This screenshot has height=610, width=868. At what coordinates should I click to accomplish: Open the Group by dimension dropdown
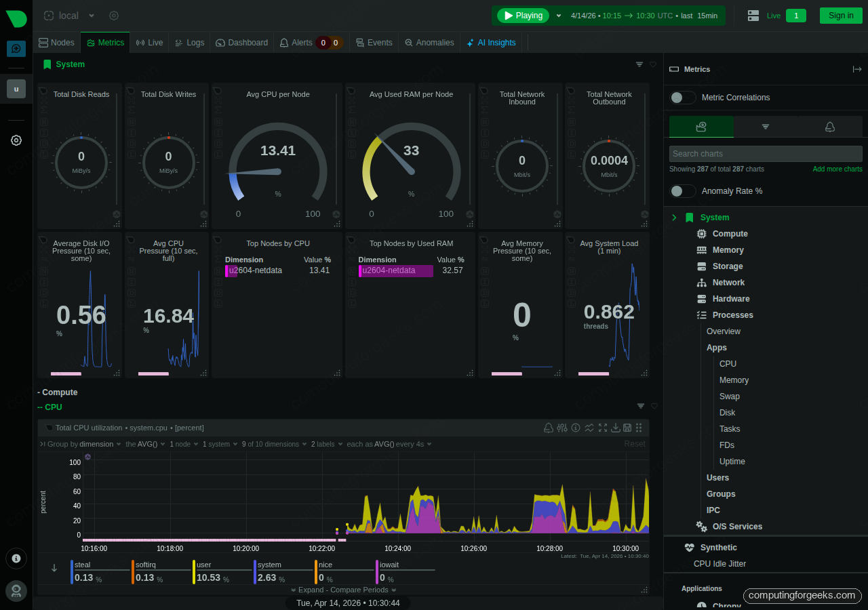coord(99,444)
